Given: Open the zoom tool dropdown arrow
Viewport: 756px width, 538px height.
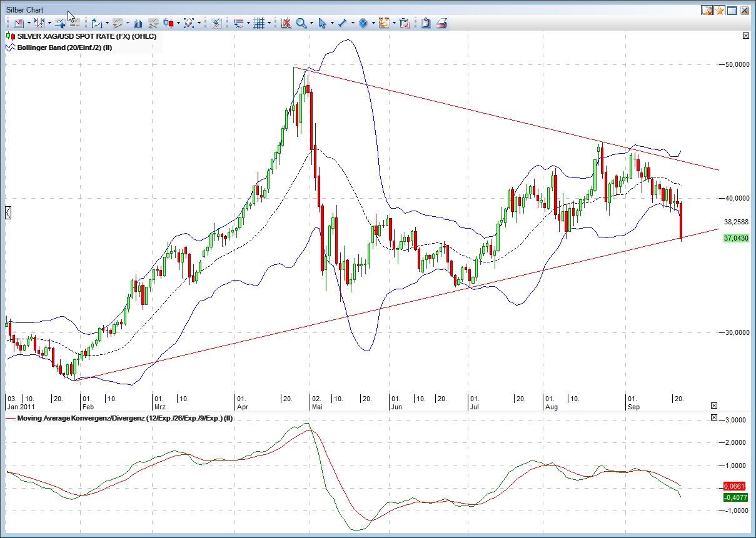Looking at the screenshot, I should [x=311, y=23].
